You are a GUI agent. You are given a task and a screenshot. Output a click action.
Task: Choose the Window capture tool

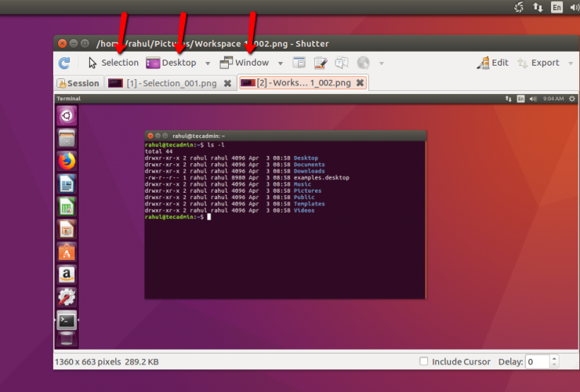click(244, 63)
